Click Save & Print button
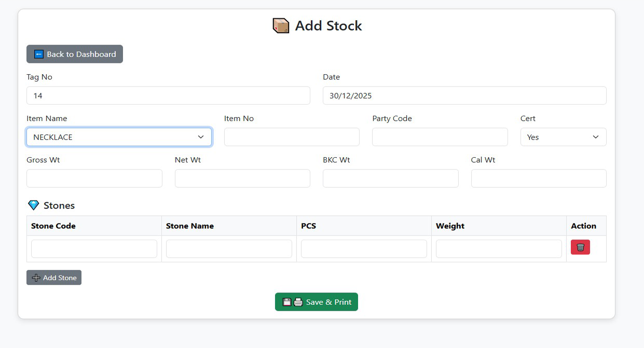Image resolution: width=644 pixels, height=348 pixels. tap(317, 302)
